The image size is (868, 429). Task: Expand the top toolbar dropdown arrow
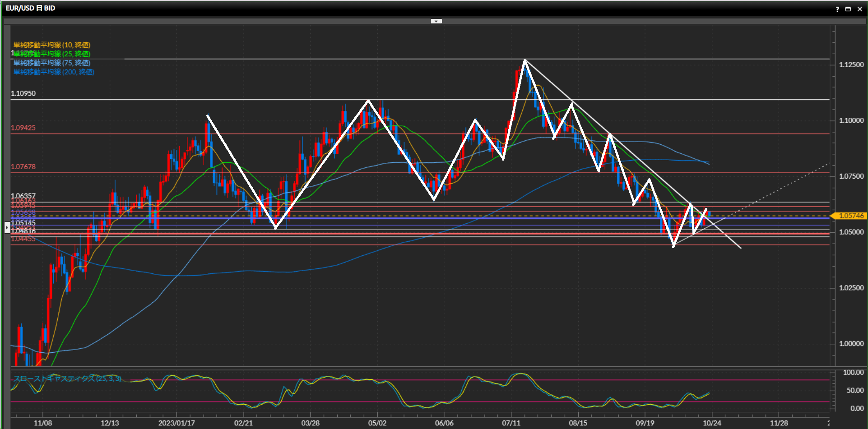point(436,21)
